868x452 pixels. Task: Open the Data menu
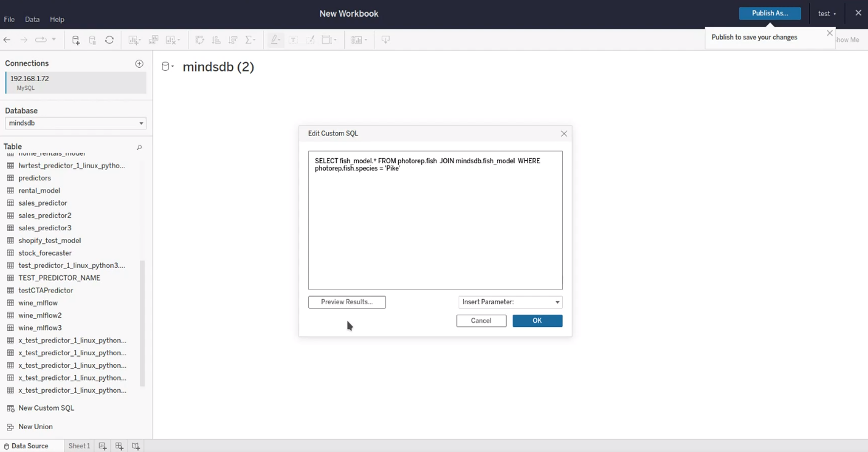point(33,20)
